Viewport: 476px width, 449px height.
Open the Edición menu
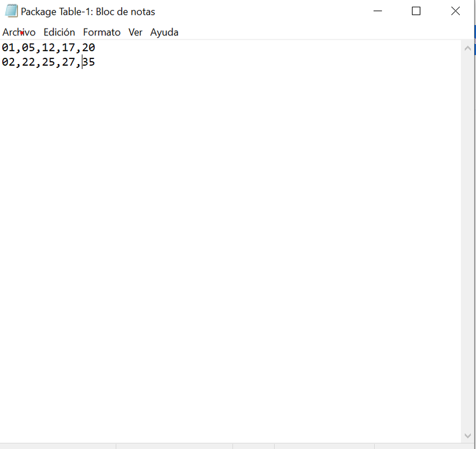tap(59, 32)
